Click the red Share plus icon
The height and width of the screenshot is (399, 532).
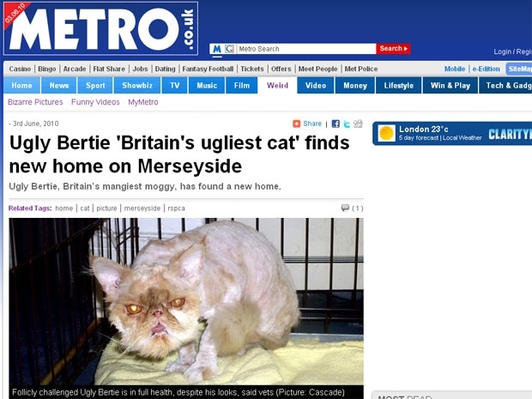(297, 124)
